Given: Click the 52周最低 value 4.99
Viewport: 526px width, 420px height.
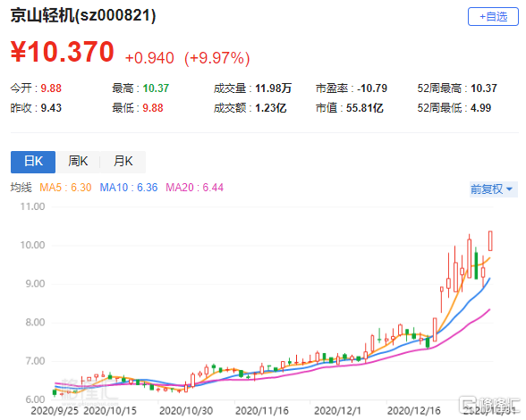Looking at the screenshot, I should 480,108.
